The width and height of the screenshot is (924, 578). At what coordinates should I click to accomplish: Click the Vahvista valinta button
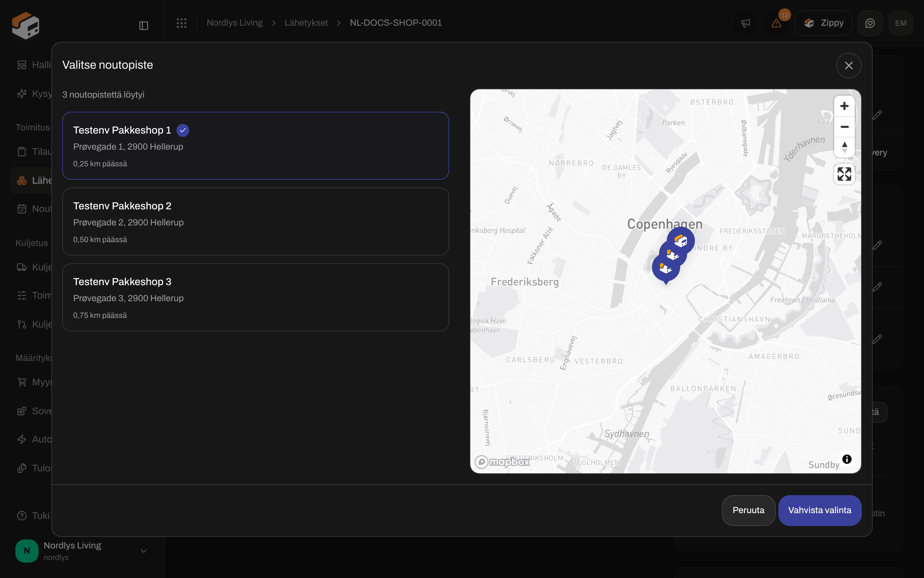coord(819,510)
